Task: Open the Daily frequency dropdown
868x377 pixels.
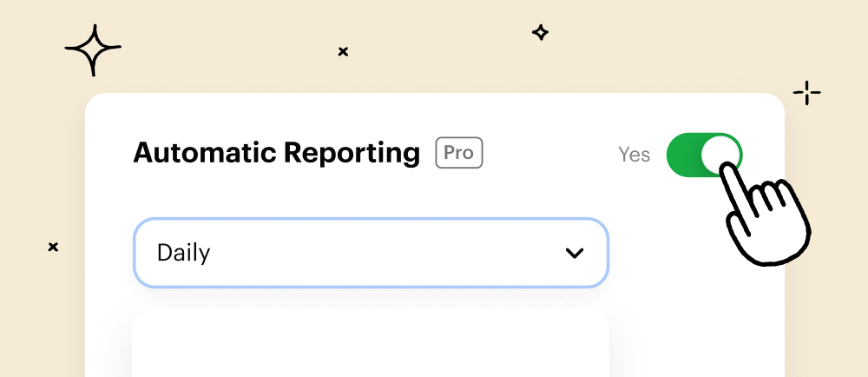Action: tap(371, 253)
